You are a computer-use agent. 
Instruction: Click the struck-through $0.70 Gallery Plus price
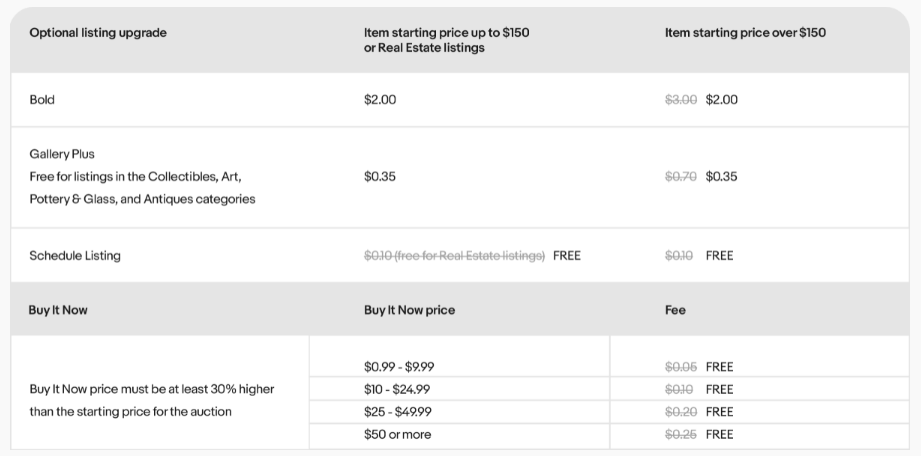(x=681, y=176)
